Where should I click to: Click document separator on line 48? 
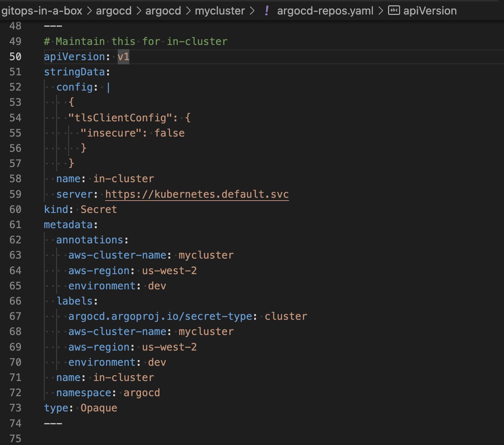(53, 26)
